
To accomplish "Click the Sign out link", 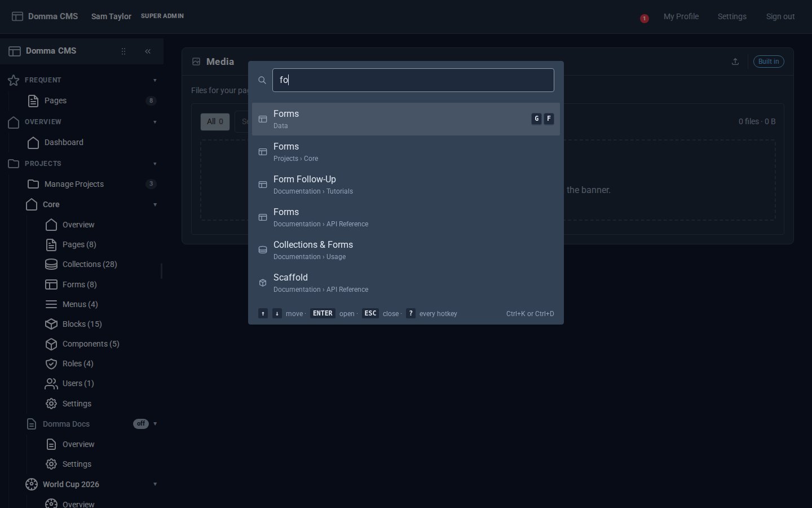I will [x=780, y=16].
